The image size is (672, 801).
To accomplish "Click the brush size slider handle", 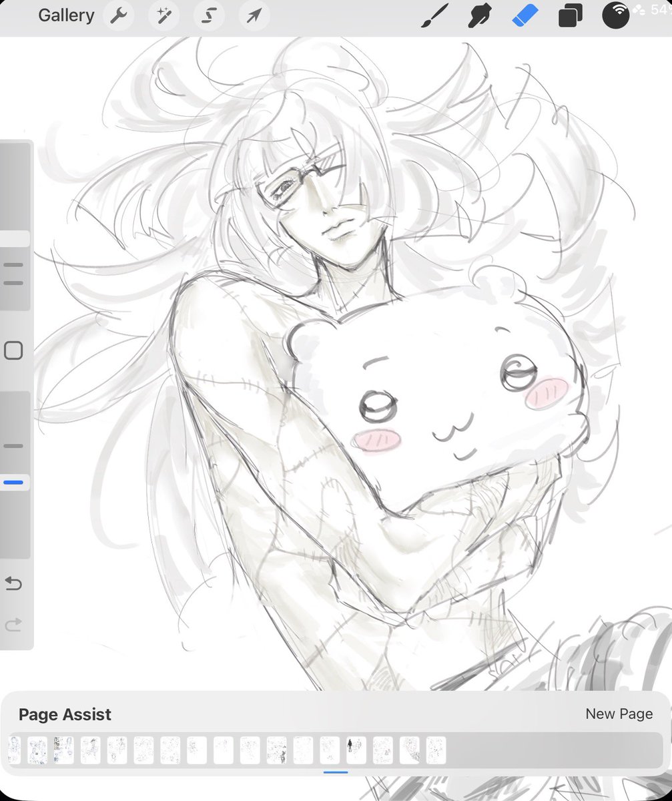I will pos(15,239).
